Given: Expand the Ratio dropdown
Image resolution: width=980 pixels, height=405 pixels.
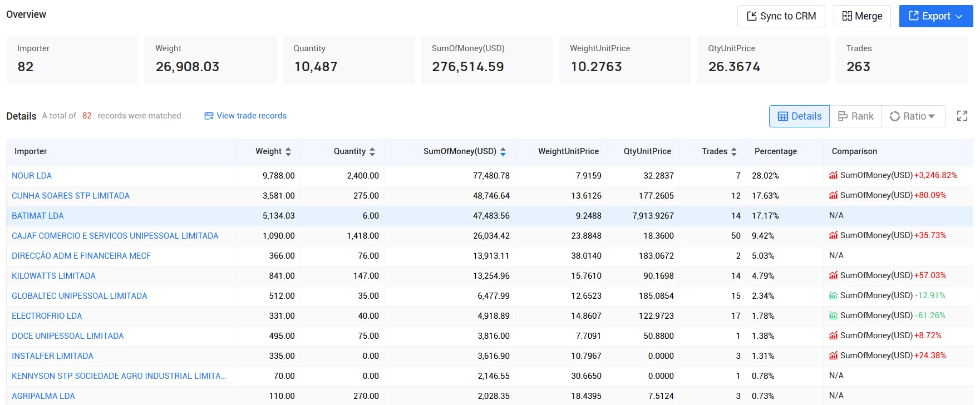Looking at the screenshot, I should click(913, 116).
